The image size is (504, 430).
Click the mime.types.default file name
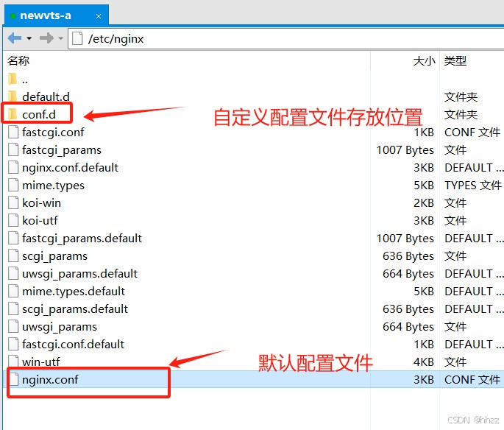(x=74, y=292)
